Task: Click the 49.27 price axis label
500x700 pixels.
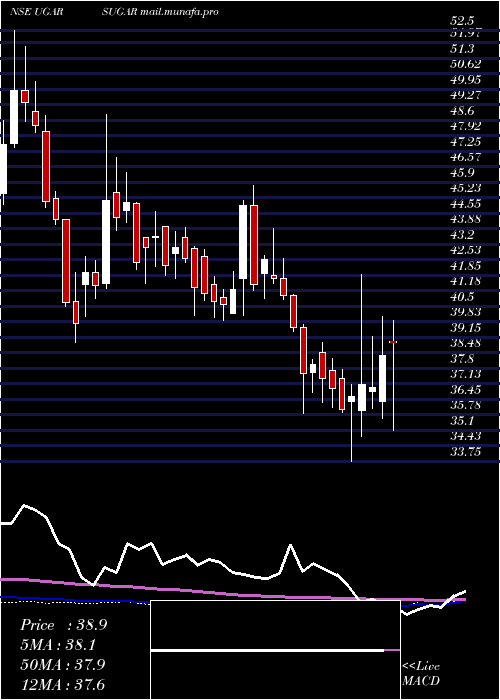Action: pyautogui.click(x=466, y=95)
